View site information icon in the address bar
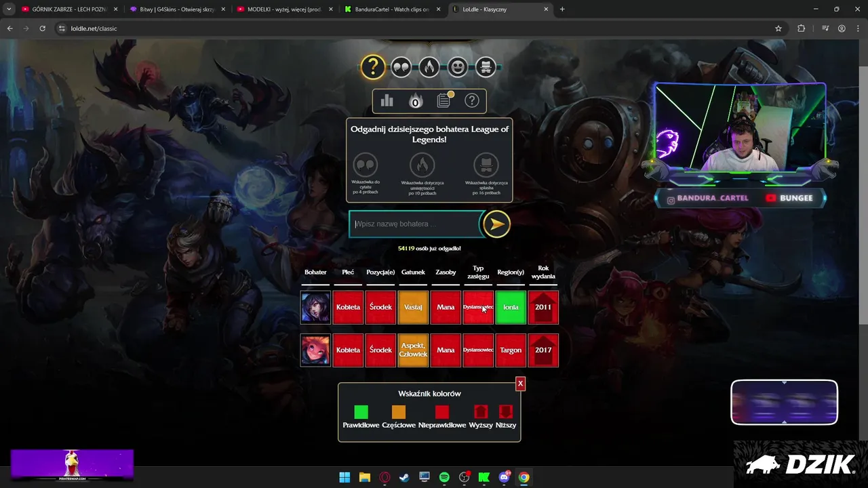The height and width of the screenshot is (488, 868). [x=62, y=28]
